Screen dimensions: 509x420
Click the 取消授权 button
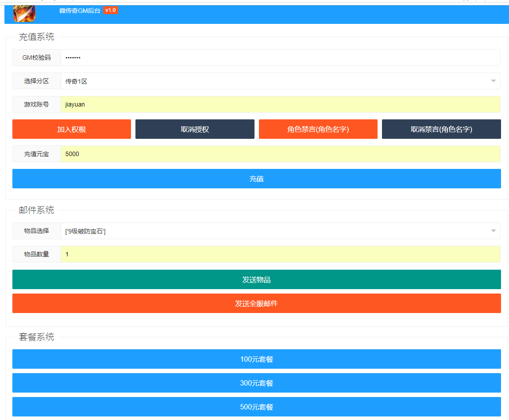coord(195,129)
